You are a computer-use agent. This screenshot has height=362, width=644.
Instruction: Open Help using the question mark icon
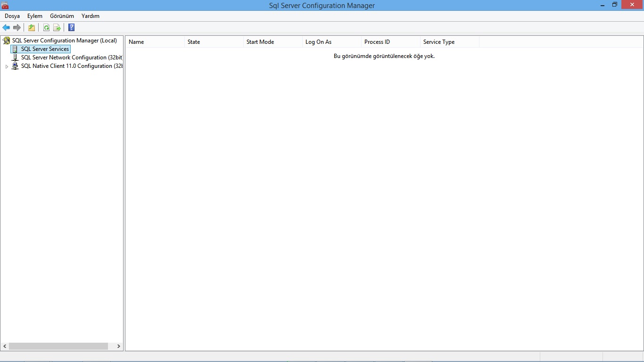[72, 28]
